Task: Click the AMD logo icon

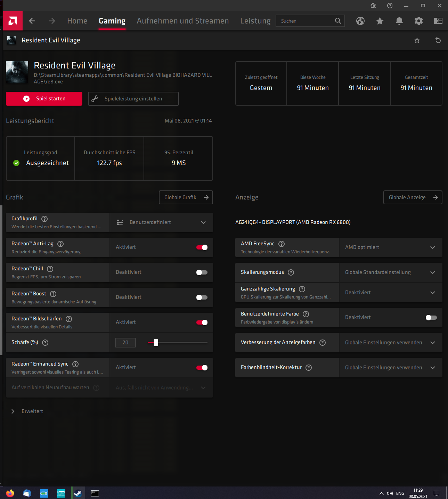Action: 13,21
